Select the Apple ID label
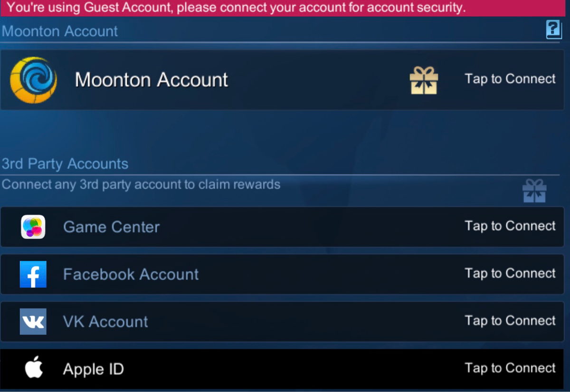Viewport: 570px width, 392px height. tap(94, 369)
